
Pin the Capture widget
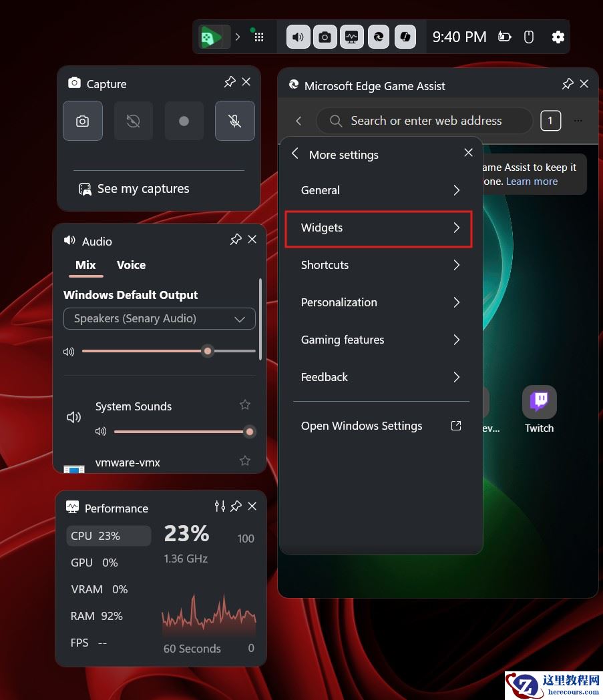click(x=230, y=81)
